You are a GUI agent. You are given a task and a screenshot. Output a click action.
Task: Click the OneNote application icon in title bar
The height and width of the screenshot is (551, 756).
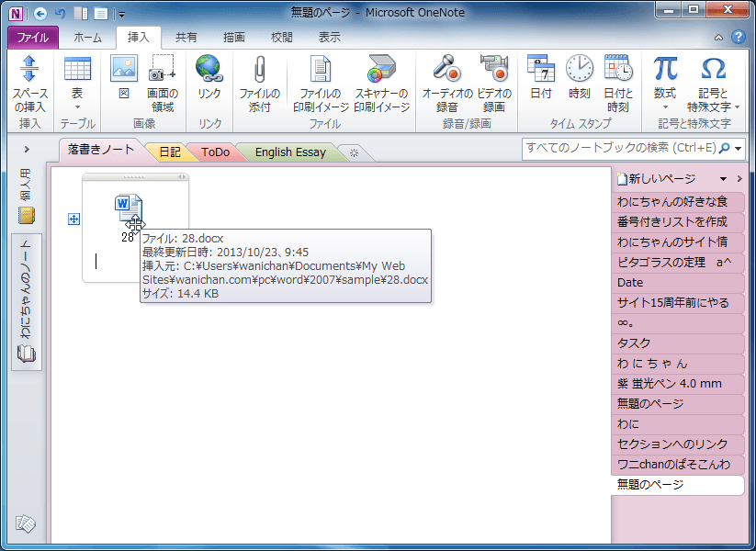16,13
